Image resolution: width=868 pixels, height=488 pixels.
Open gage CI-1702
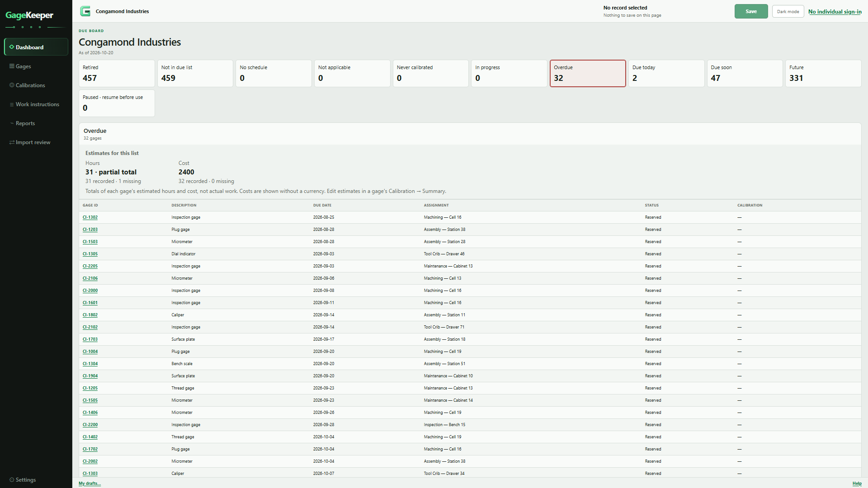[x=90, y=449]
